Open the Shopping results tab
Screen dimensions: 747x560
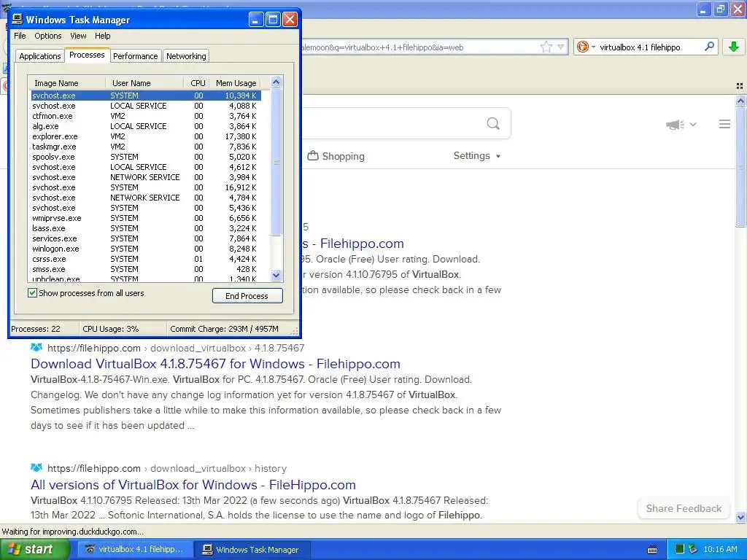[336, 156]
